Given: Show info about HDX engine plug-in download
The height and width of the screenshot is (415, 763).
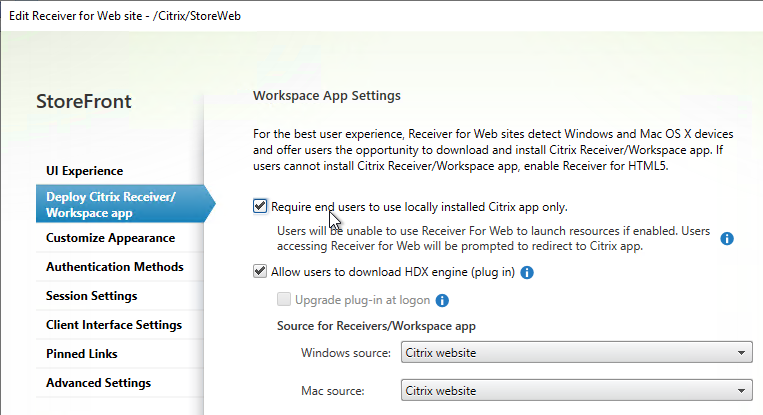Looking at the screenshot, I should pyautogui.click(x=527, y=272).
